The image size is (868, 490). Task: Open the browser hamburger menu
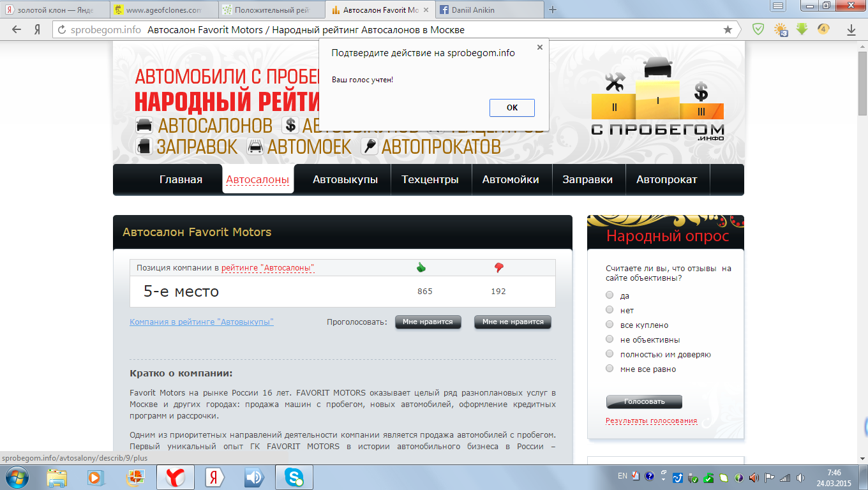click(778, 6)
